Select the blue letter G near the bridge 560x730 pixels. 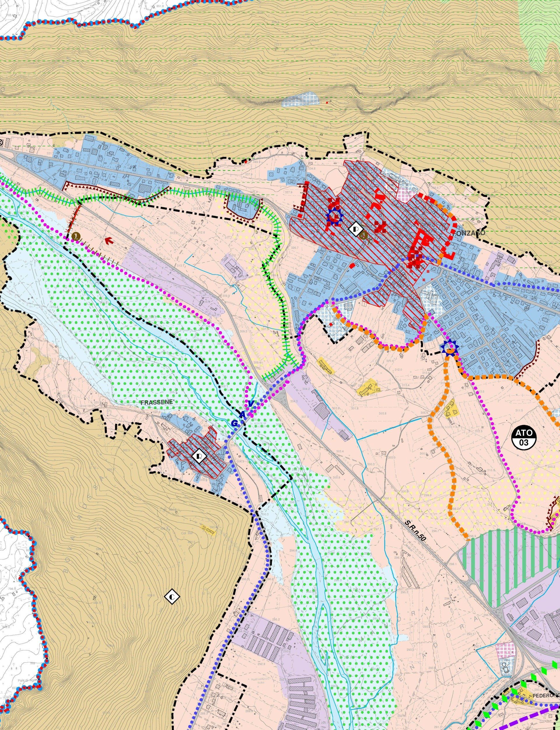pyautogui.click(x=235, y=423)
